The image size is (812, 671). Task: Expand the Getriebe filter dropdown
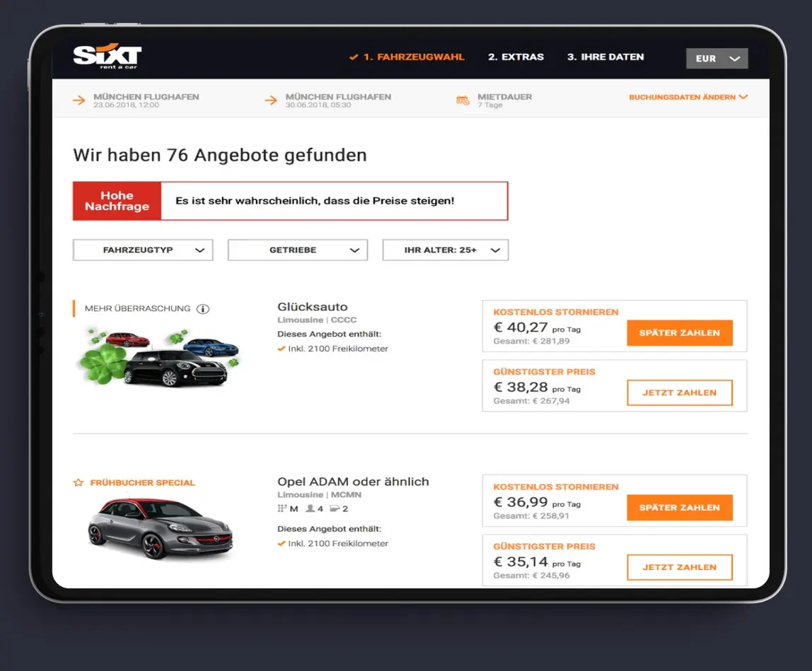298,250
